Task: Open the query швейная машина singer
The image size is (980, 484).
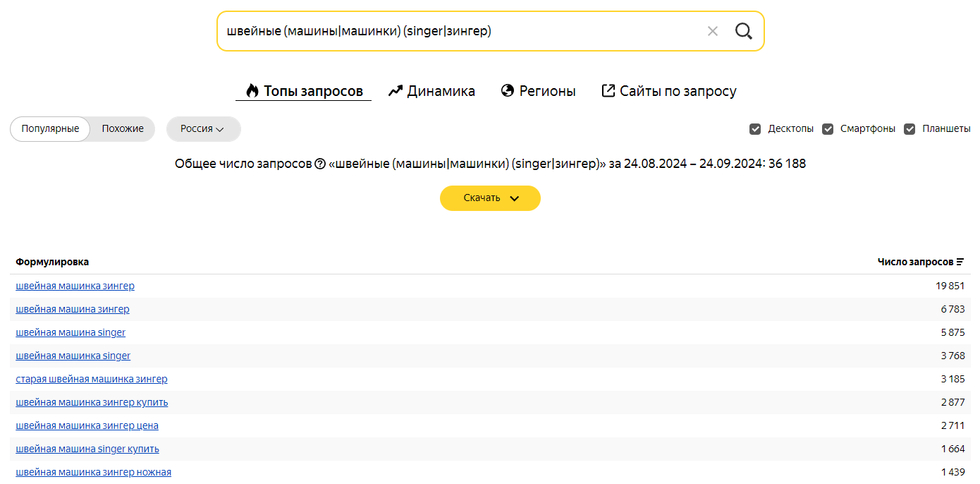Action: (71, 332)
